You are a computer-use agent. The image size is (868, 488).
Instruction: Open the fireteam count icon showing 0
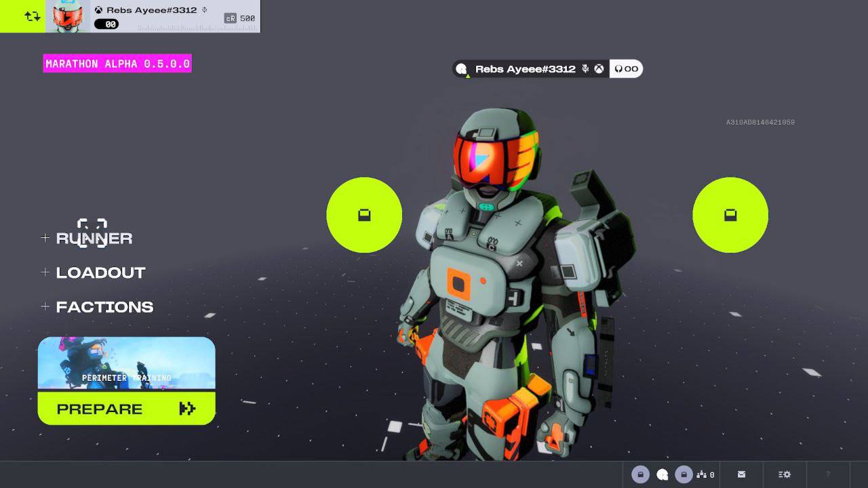pos(706,474)
